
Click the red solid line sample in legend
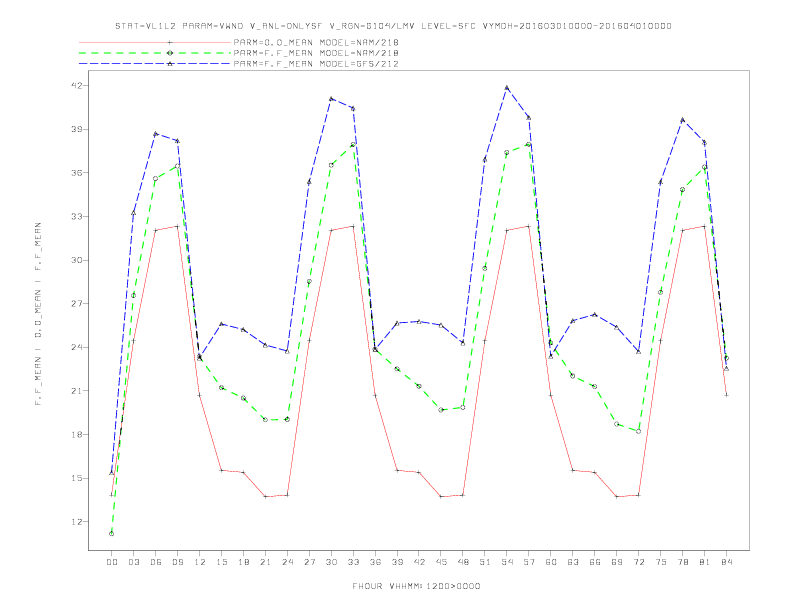click(155, 42)
